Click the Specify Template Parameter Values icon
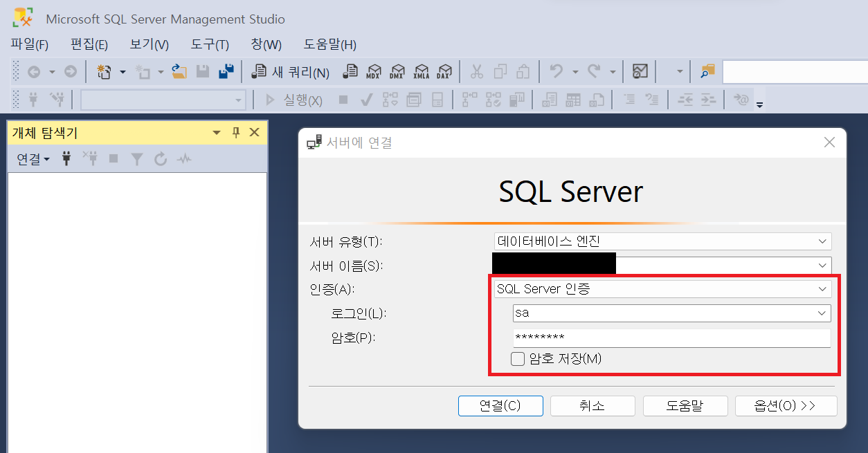 (741, 100)
